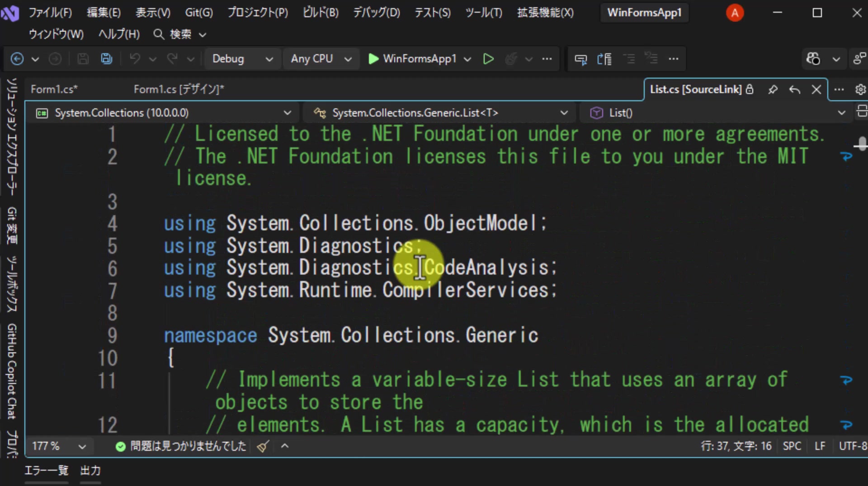Open System.Collections.Generic.List<T> type dropdown
The height and width of the screenshot is (486, 868).
(x=440, y=113)
